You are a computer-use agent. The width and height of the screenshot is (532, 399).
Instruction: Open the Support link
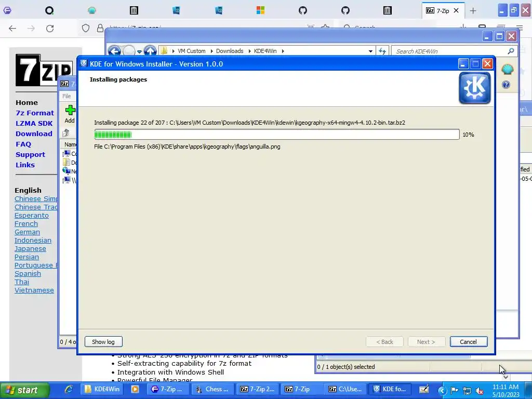point(30,154)
